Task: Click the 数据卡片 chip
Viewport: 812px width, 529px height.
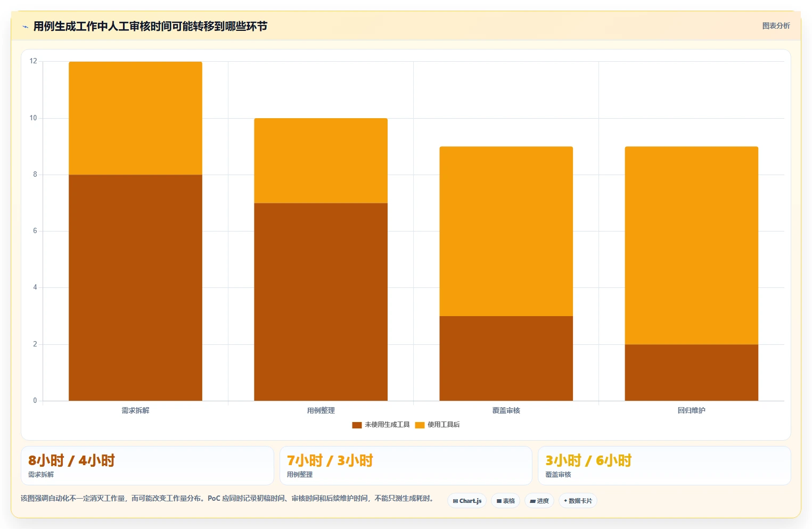Action: click(x=578, y=501)
